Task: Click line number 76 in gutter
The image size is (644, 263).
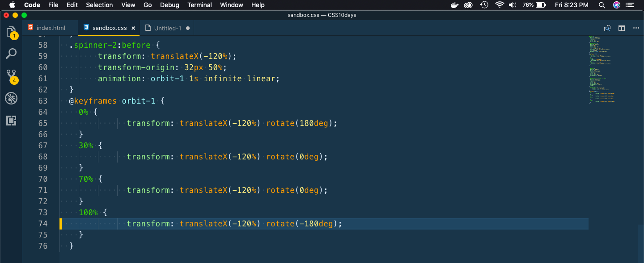Action: click(43, 246)
